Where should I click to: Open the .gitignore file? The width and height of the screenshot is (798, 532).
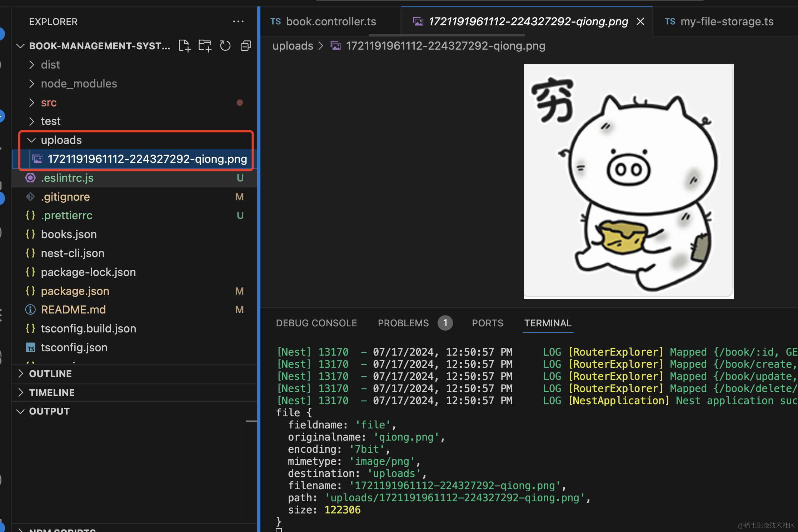(65, 197)
